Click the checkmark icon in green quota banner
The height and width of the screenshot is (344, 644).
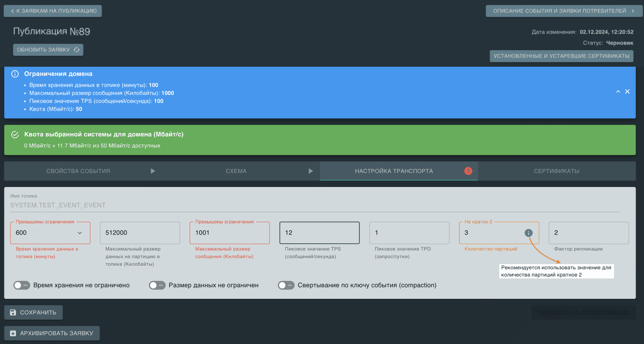coord(15,135)
